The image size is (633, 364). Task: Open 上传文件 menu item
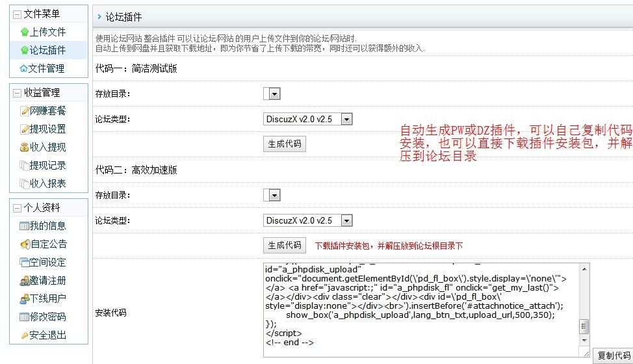(x=47, y=32)
